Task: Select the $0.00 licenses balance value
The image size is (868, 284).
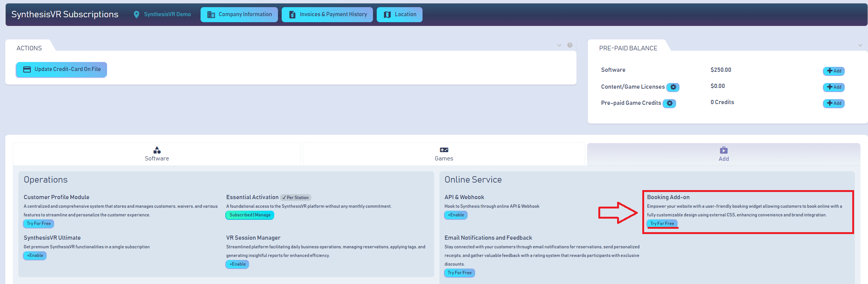Action: (x=718, y=86)
